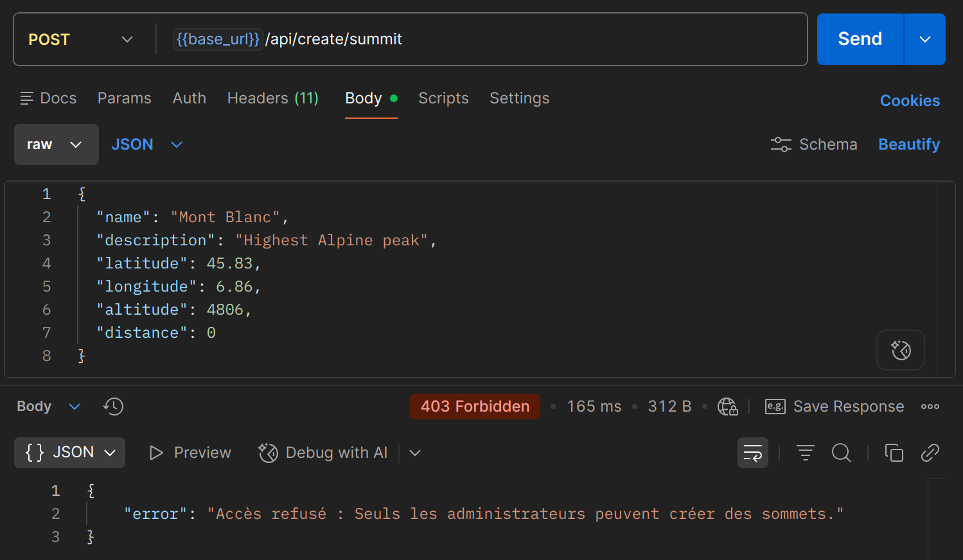Click the search response icon
963x560 pixels.
841,453
